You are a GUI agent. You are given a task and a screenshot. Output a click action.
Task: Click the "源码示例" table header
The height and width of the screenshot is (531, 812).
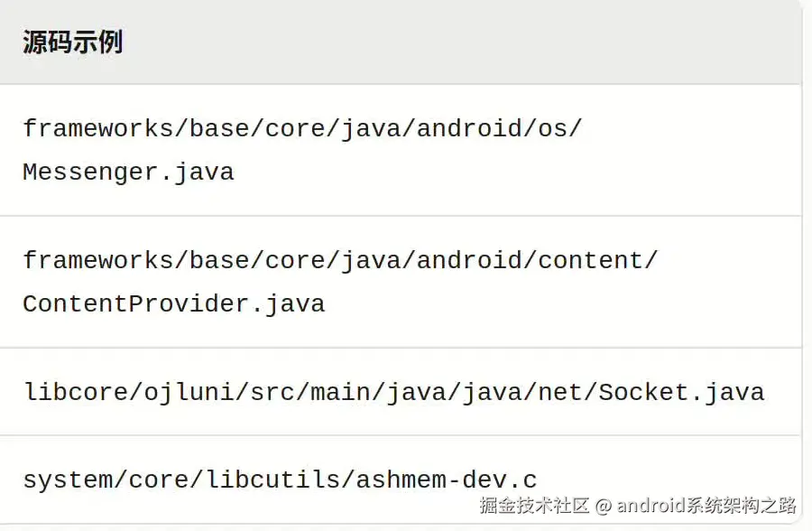(x=72, y=42)
